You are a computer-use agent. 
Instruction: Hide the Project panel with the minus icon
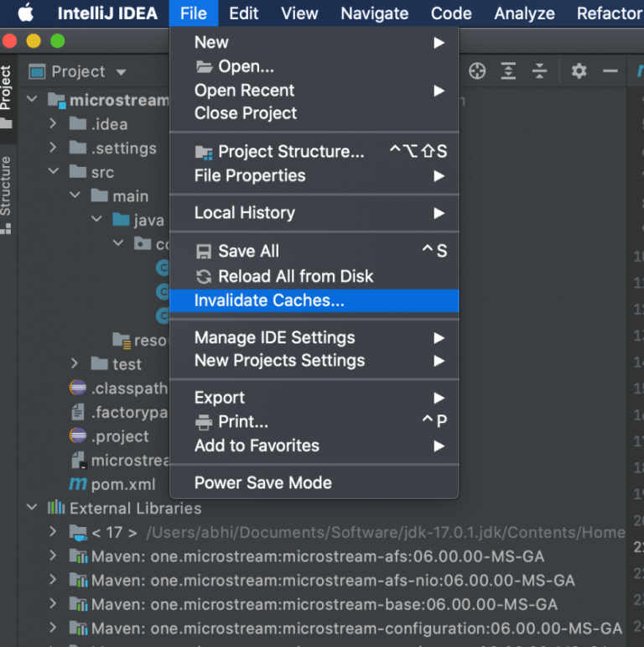point(610,71)
